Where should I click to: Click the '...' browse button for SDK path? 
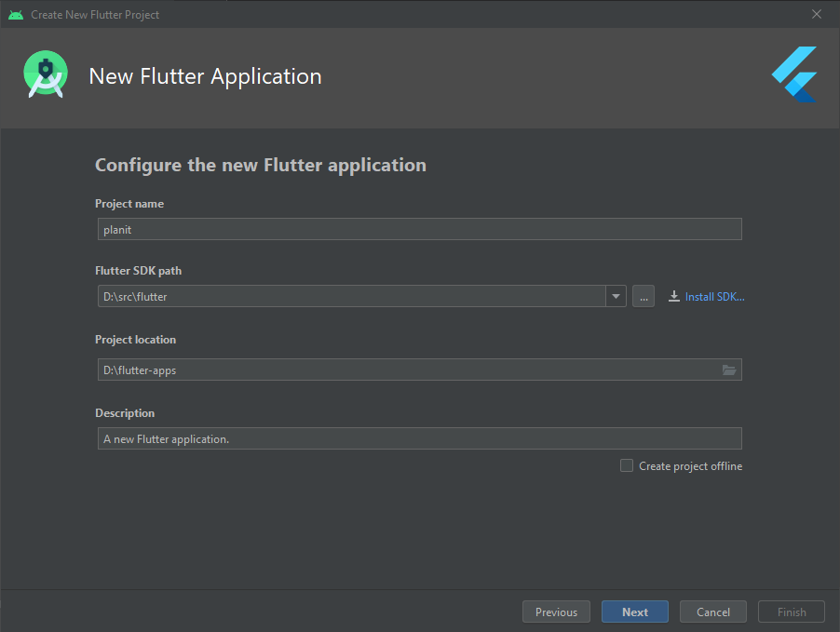(643, 296)
